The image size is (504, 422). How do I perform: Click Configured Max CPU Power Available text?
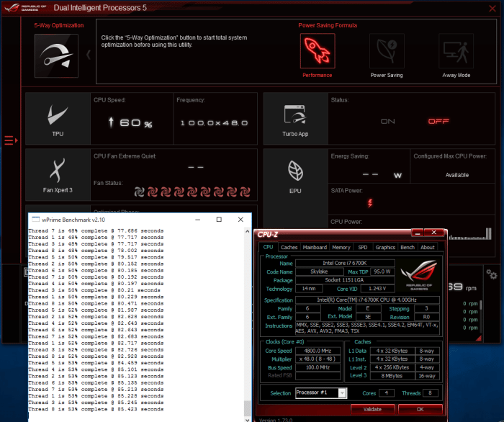[456, 175]
